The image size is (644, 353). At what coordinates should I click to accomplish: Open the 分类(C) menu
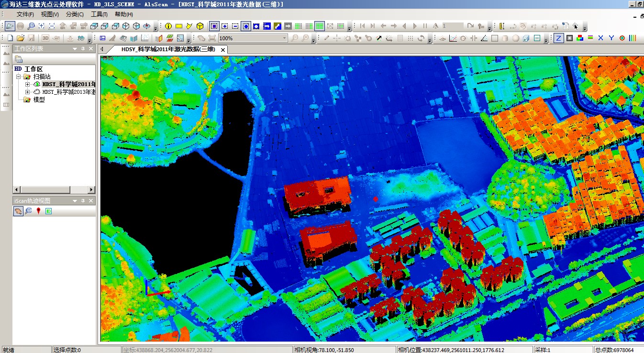75,14
